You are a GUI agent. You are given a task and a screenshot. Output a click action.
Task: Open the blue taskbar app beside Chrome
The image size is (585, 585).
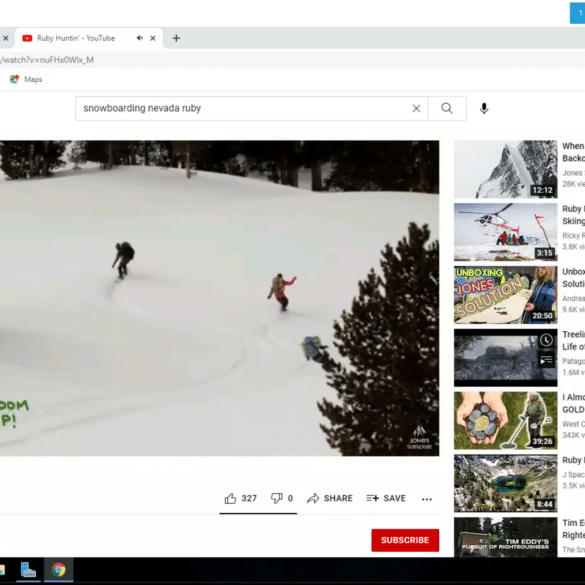click(x=28, y=570)
